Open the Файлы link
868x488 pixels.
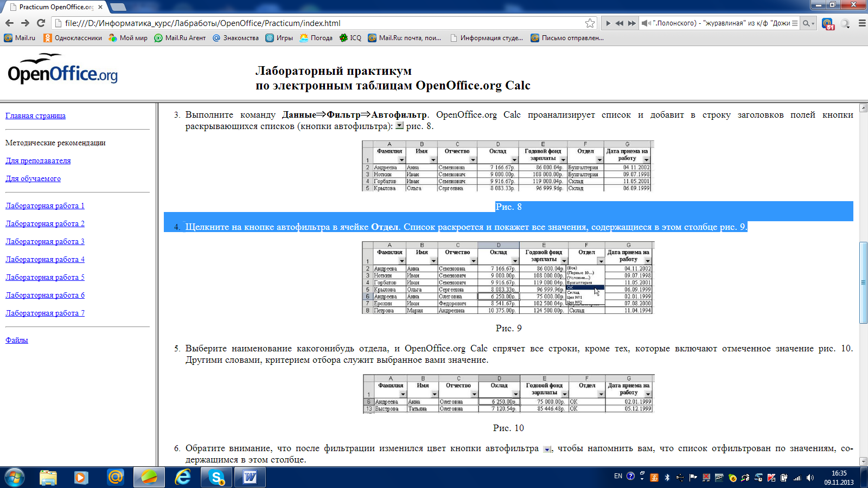coord(17,340)
